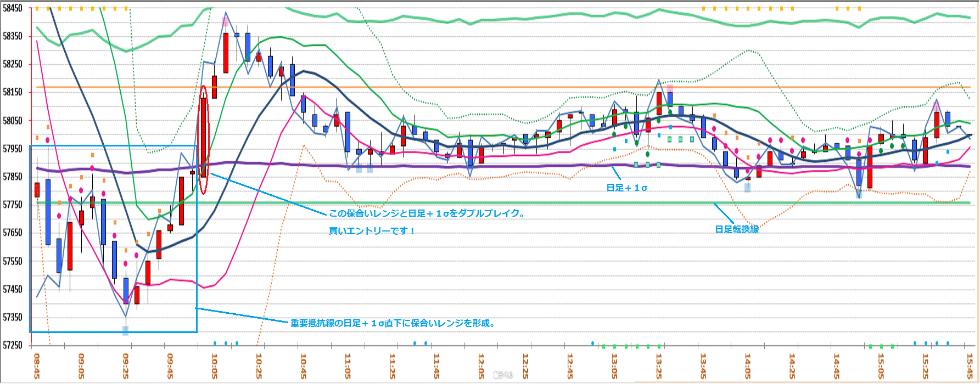
Task: Click the pink square marker above the 15:30 peak
Action: pyautogui.click(x=937, y=107)
